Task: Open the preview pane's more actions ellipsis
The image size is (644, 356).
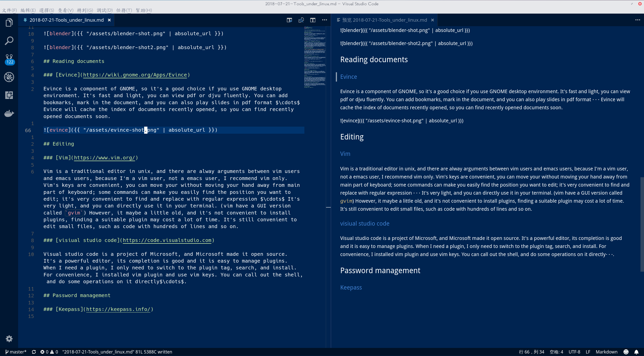Action: (x=638, y=20)
